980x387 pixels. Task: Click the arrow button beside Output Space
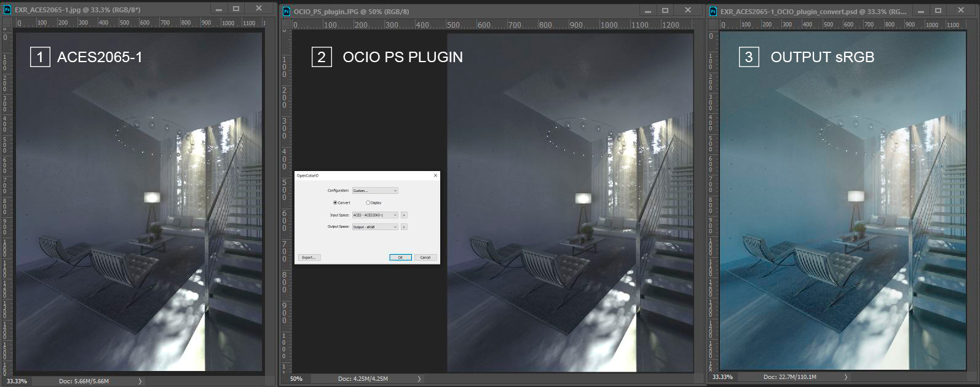point(404,227)
